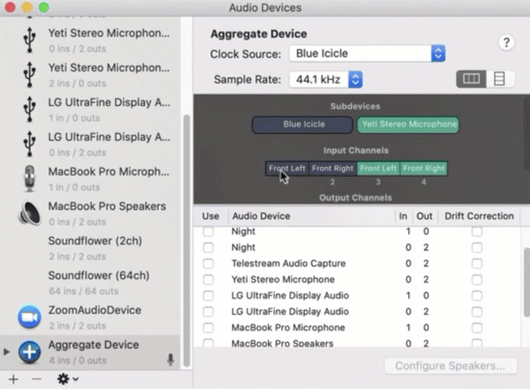530x389 pixels.
Task: Select MacBook Pro Speakers in sidebar
Action: coord(91,214)
